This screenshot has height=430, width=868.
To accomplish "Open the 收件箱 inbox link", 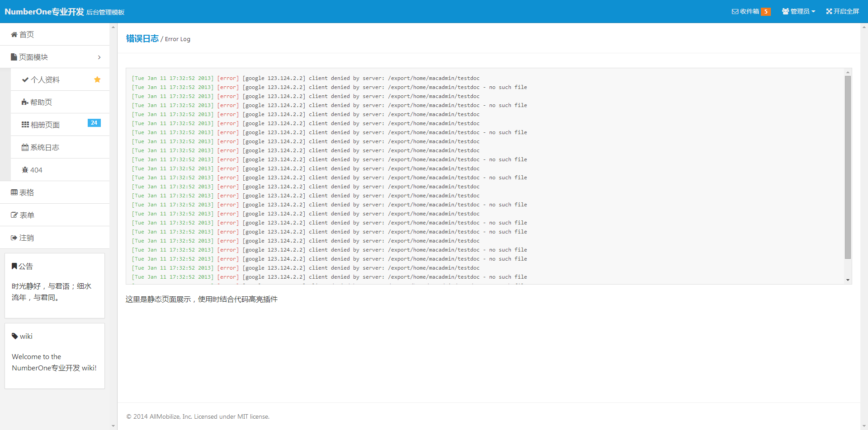I will (745, 11).
